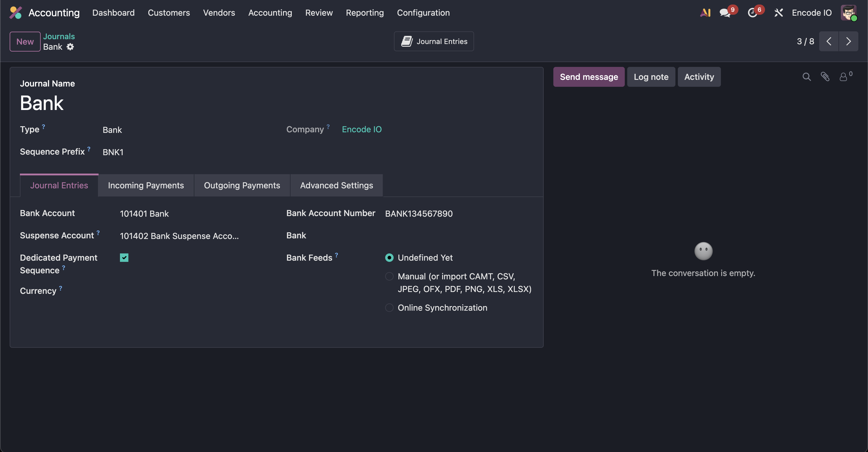
Task: Select Online Synchronization radio option
Action: click(389, 308)
